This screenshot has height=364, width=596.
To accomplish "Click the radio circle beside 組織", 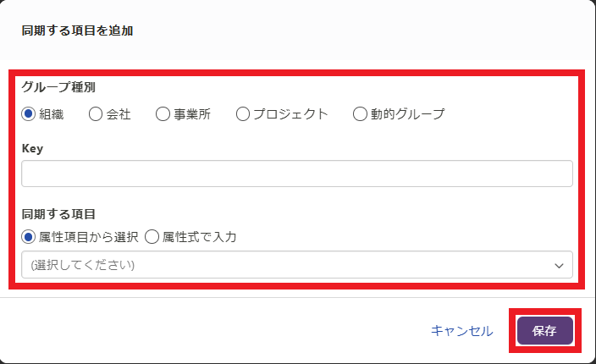I will (29, 113).
